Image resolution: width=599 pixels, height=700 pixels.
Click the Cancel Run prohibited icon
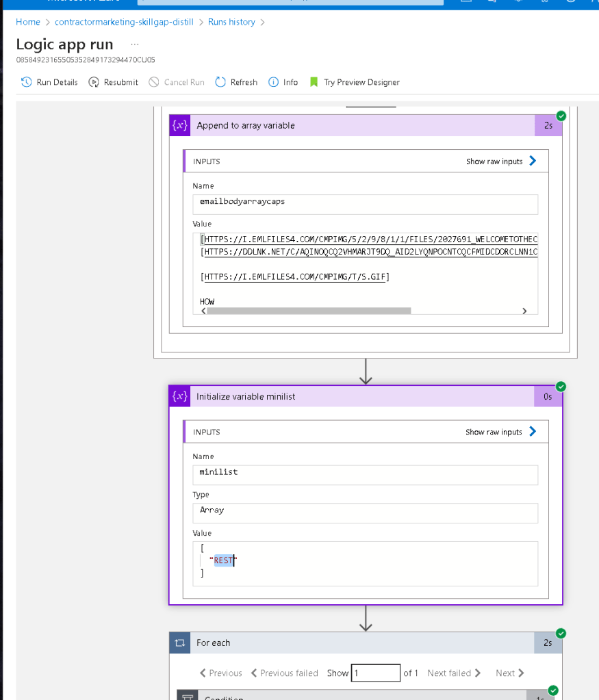(x=153, y=82)
